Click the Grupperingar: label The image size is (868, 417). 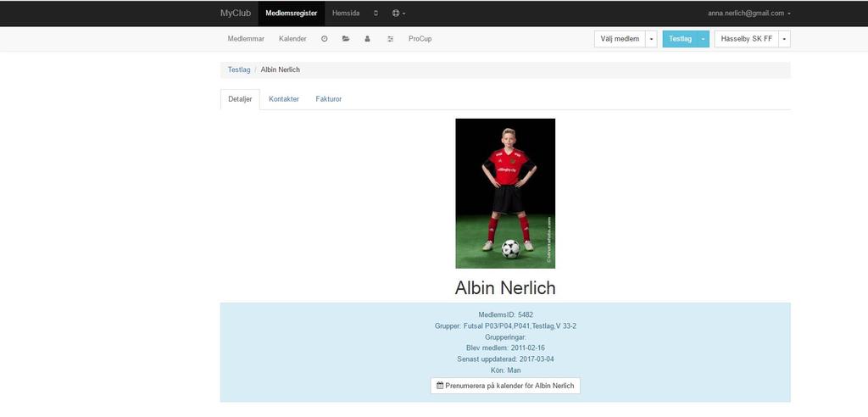coord(505,336)
